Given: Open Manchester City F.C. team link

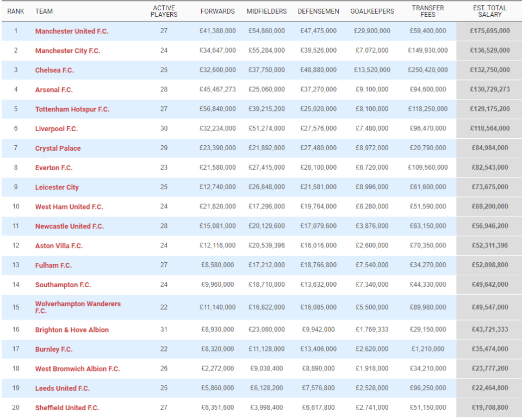Looking at the screenshot, I should click(67, 51).
